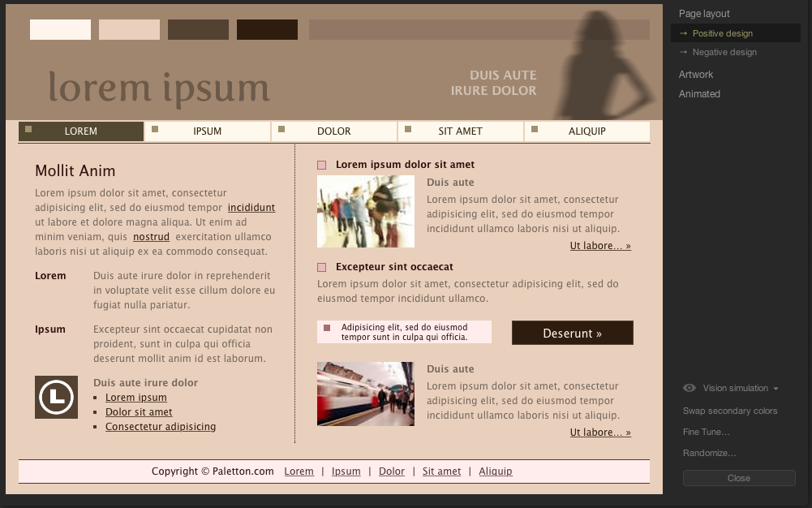Open the Randomize options
The image size is (812, 508).
pos(709,453)
